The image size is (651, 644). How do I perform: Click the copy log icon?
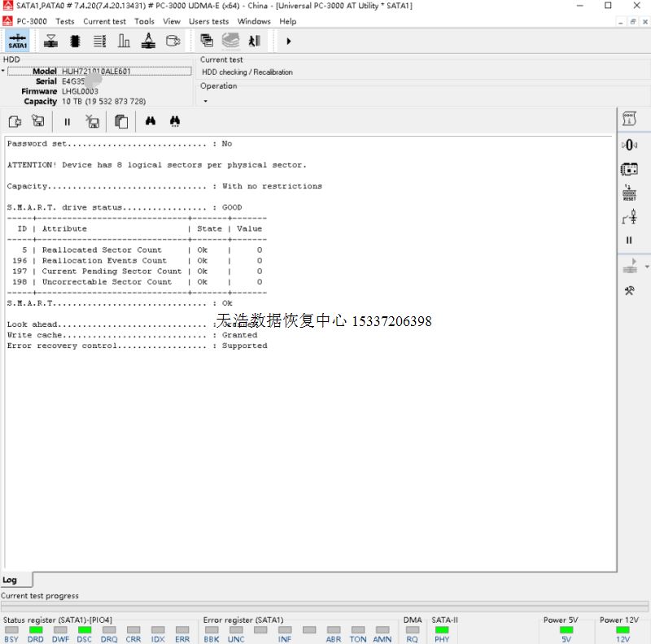(121, 121)
